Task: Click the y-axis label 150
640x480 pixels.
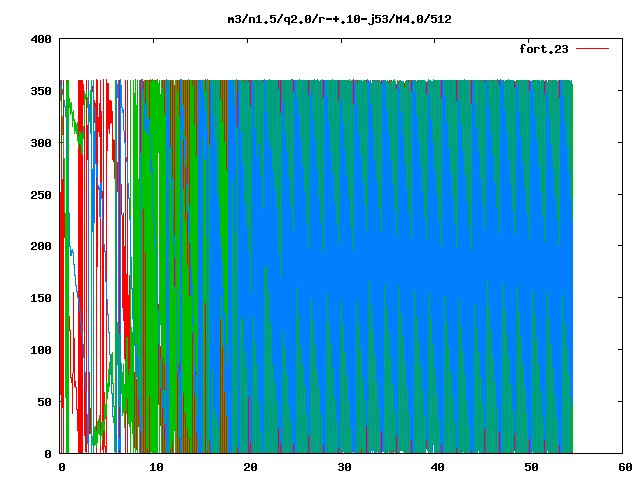Action: point(41,298)
